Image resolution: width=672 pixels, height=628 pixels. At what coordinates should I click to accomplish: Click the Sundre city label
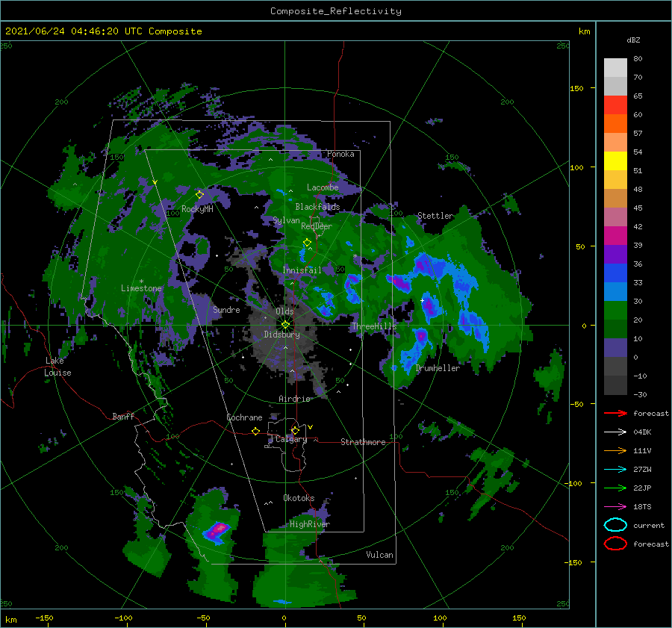227,309
